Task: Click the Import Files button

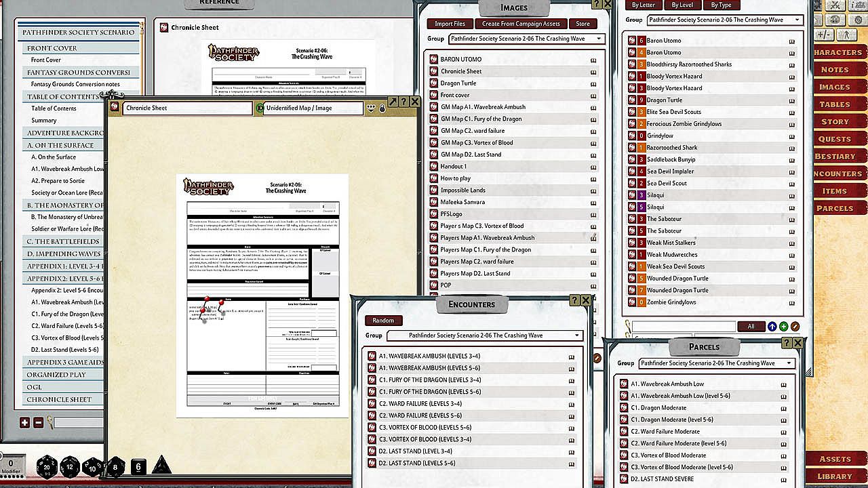Action: pos(450,24)
